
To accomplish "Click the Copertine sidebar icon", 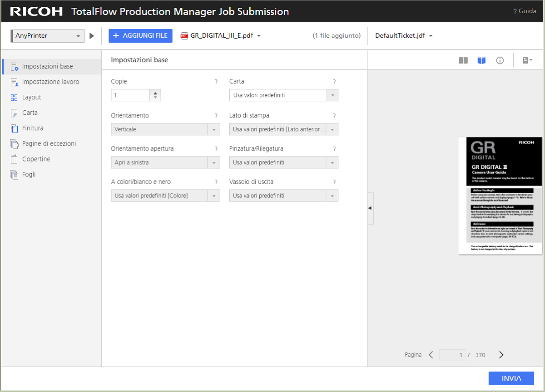I will click(x=14, y=159).
